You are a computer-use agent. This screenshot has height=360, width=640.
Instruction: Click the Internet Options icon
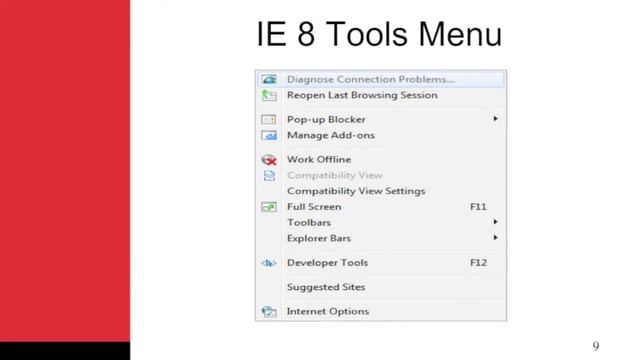click(x=269, y=311)
